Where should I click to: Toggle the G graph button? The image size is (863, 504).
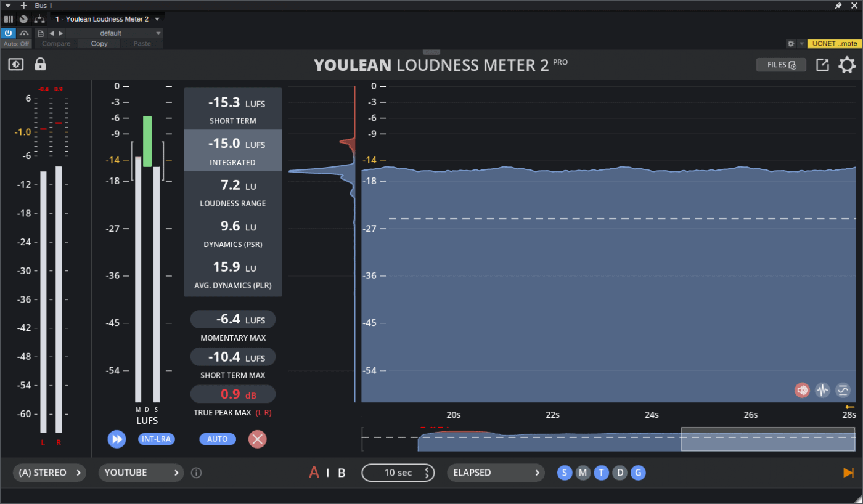[639, 473]
